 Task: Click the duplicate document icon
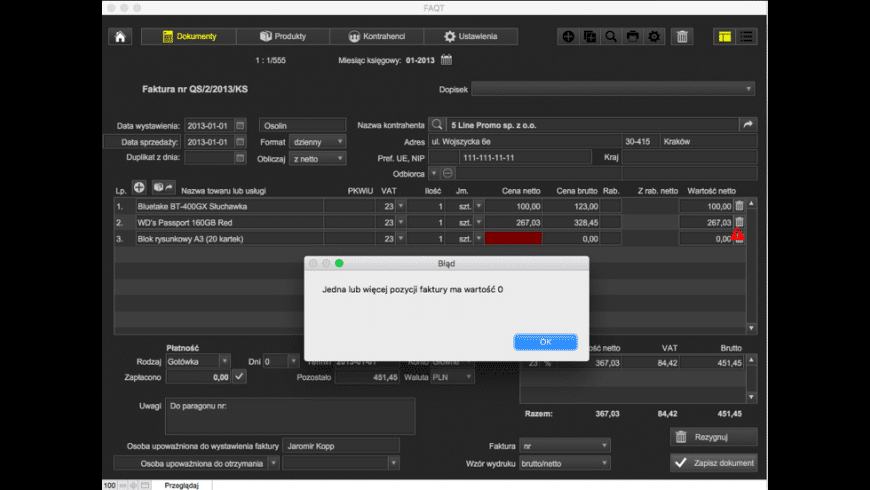coord(589,37)
